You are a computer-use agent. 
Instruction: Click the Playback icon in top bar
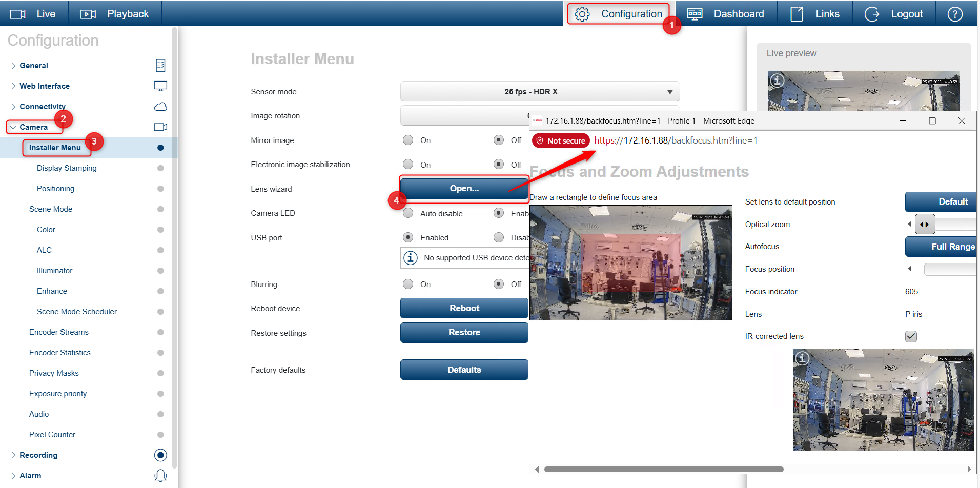click(x=88, y=14)
